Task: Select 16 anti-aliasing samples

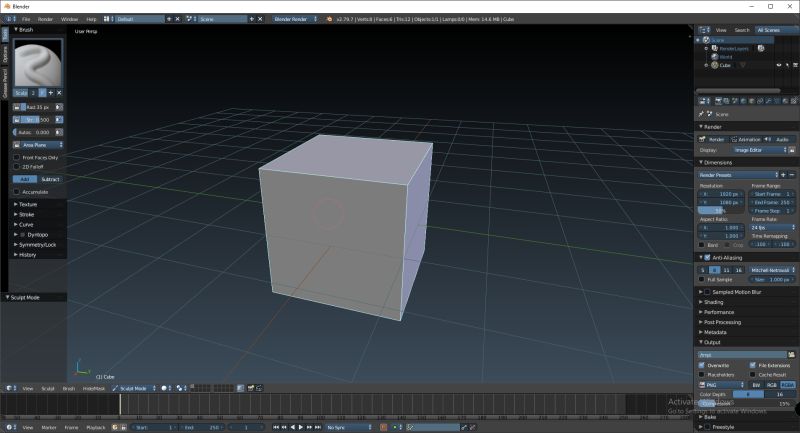Action: [x=738, y=270]
